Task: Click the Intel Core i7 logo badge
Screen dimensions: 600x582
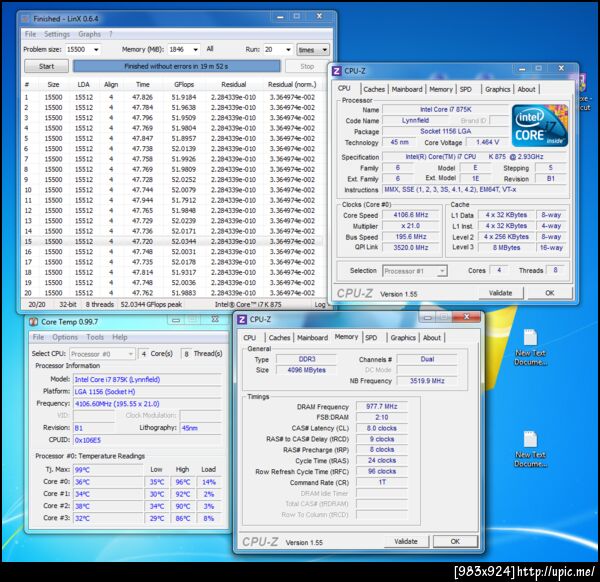Action: click(540, 126)
